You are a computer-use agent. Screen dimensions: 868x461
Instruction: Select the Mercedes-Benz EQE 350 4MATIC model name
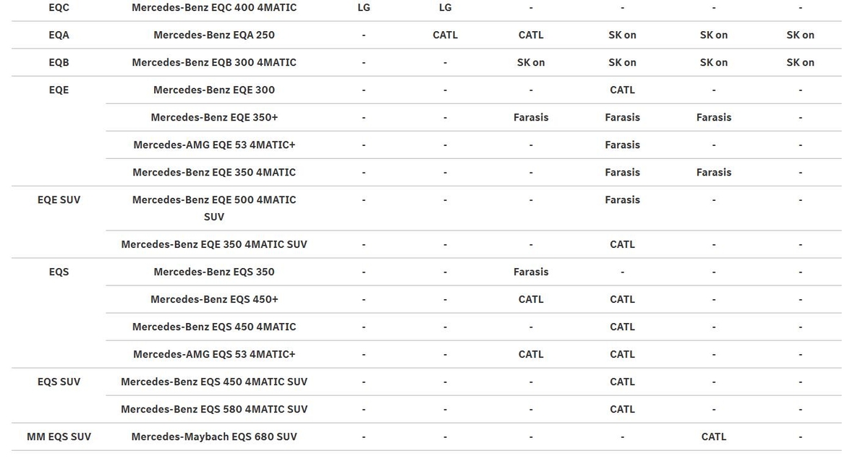click(213, 172)
